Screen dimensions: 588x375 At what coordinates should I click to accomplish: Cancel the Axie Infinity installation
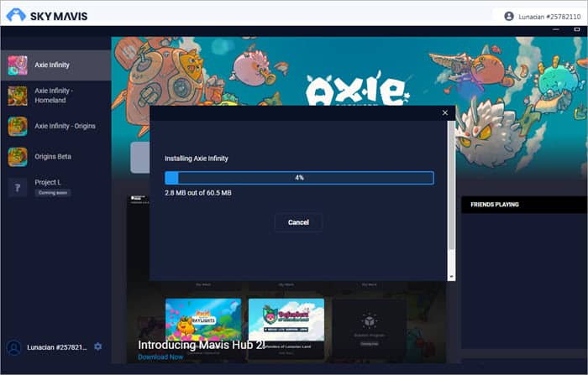tap(298, 222)
